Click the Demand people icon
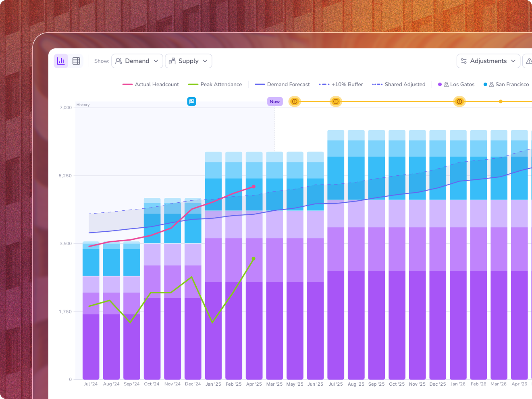This screenshot has height=399, width=532. tap(118, 61)
